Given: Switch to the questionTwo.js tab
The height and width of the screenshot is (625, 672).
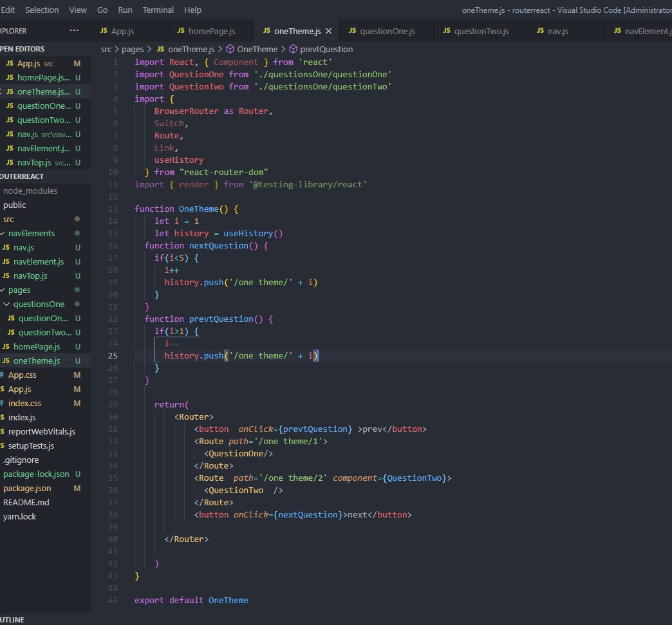Looking at the screenshot, I should click(x=480, y=31).
